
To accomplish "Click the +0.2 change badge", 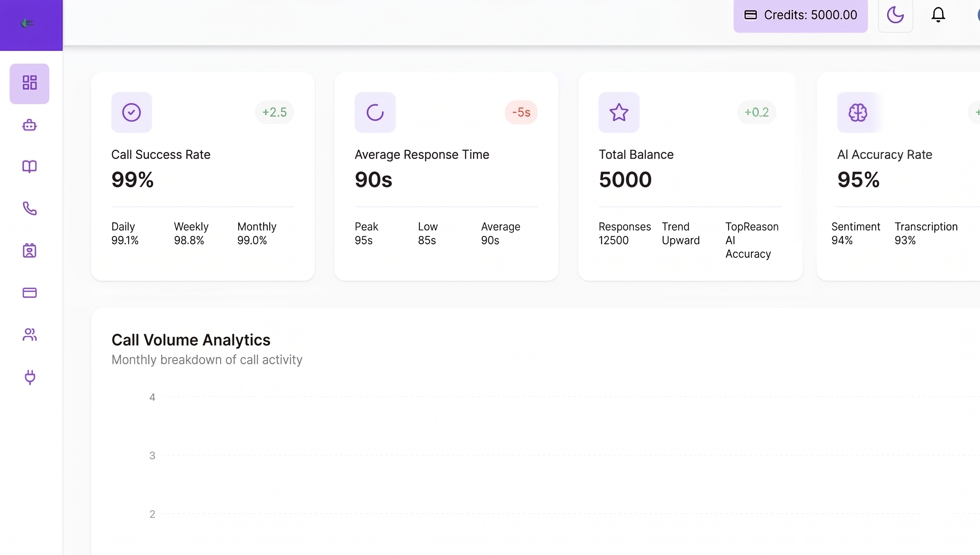I will pos(757,112).
